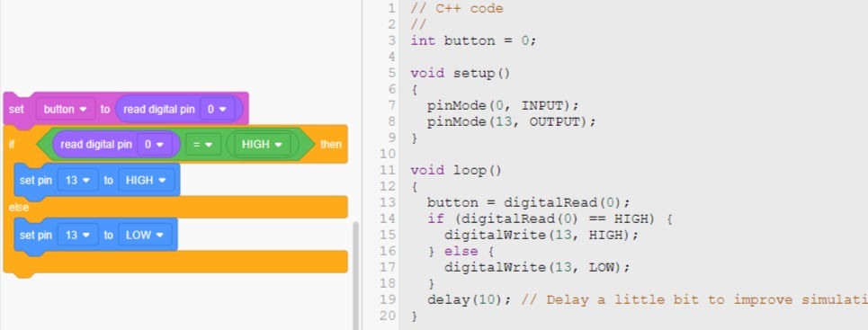Open the '=' comparison operator dropdown
Screen dimensions: 868x330
[202, 145]
